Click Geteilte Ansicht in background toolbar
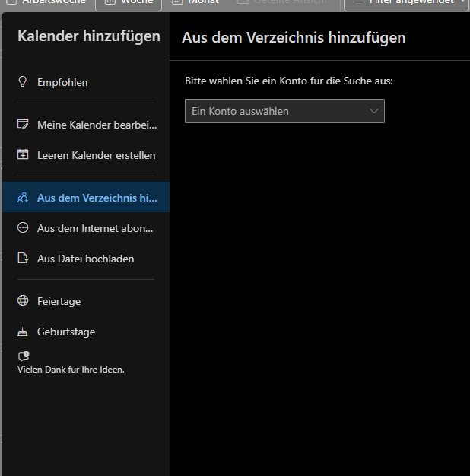This screenshot has height=476, width=470. click(x=282, y=3)
